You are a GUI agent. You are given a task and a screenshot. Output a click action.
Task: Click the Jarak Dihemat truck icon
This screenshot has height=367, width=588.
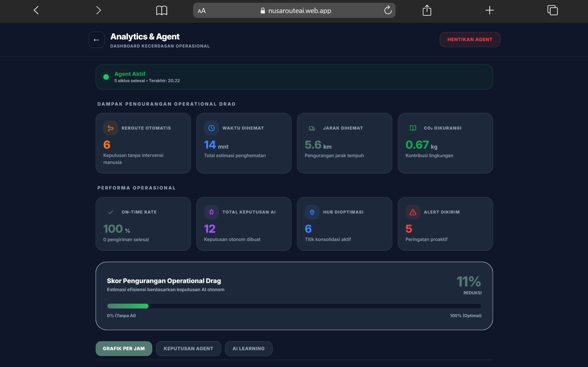coord(312,128)
